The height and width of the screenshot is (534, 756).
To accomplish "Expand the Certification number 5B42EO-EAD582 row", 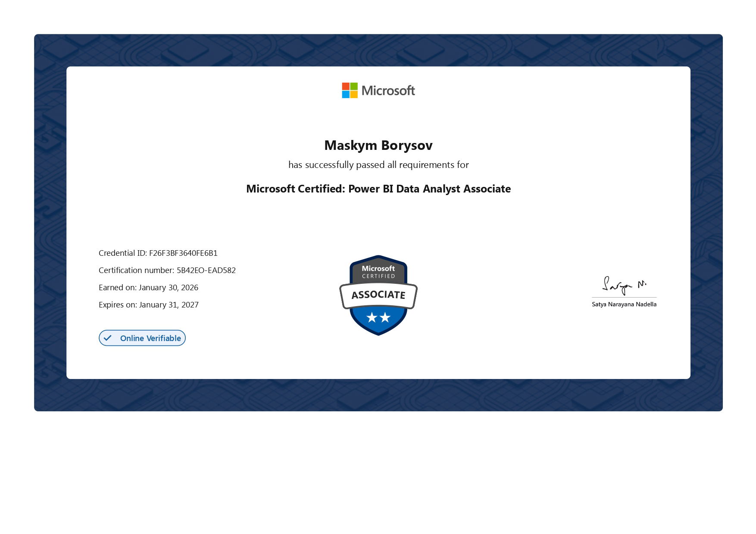I will (x=167, y=270).
